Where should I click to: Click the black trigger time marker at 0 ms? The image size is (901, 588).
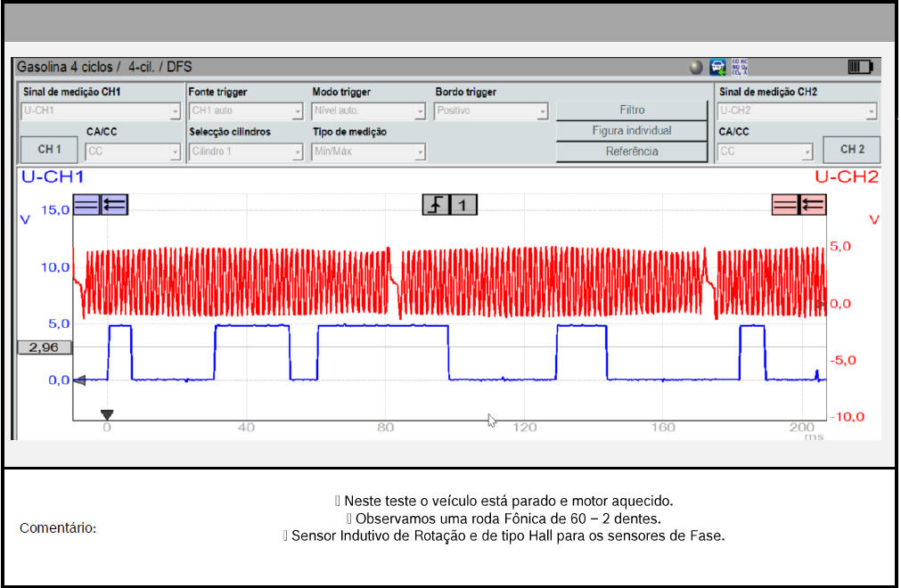[x=107, y=414]
